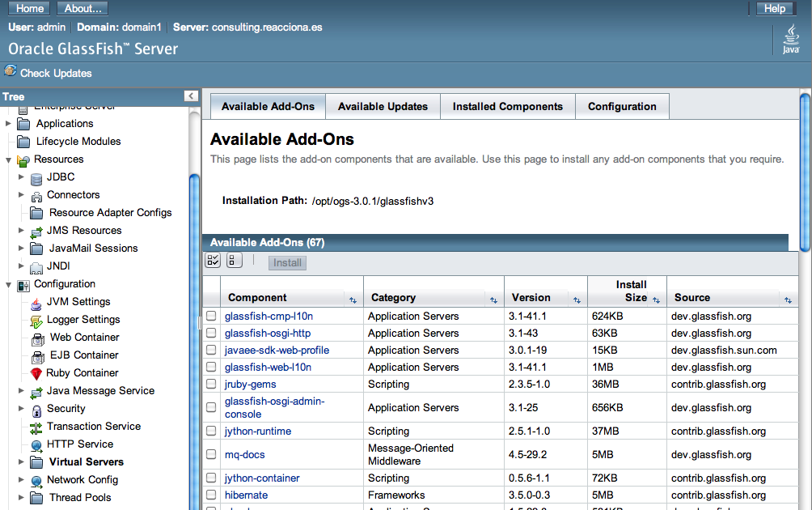This screenshot has height=510, width=812.
Task: Check the mq-docs checkbox
Action: (x=211, y=454)
